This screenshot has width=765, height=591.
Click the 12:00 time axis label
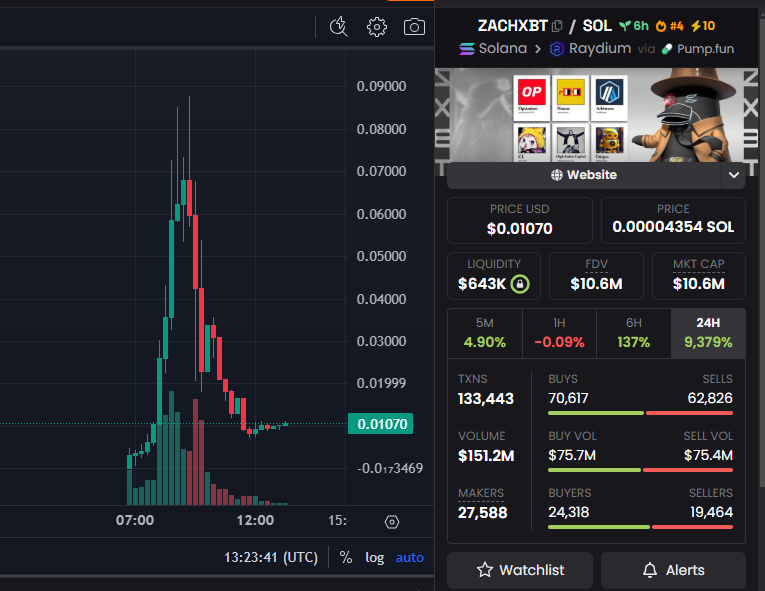255,520
